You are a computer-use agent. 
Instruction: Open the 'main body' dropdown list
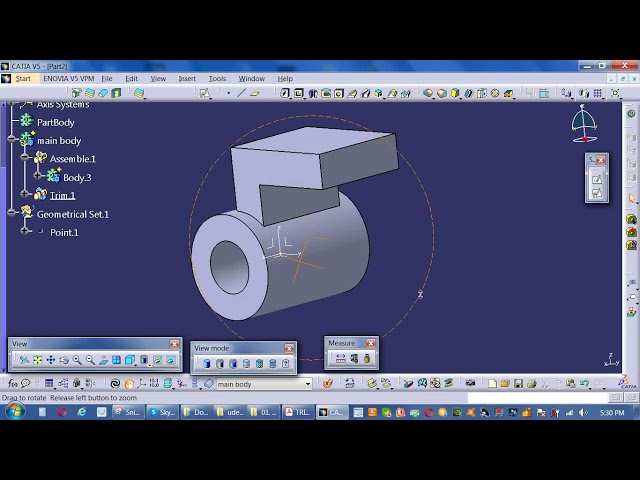click(308, 384)
